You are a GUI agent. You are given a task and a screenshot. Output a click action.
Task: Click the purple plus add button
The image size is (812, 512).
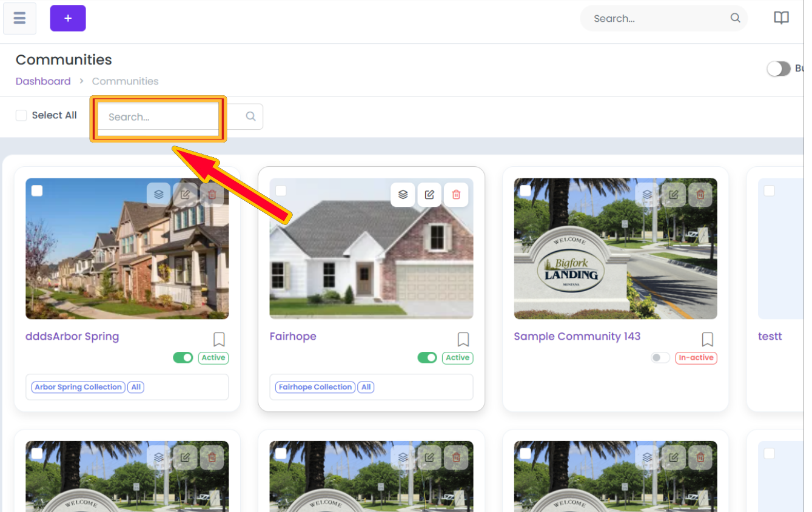pyautogui.click(x=68, y=18)
